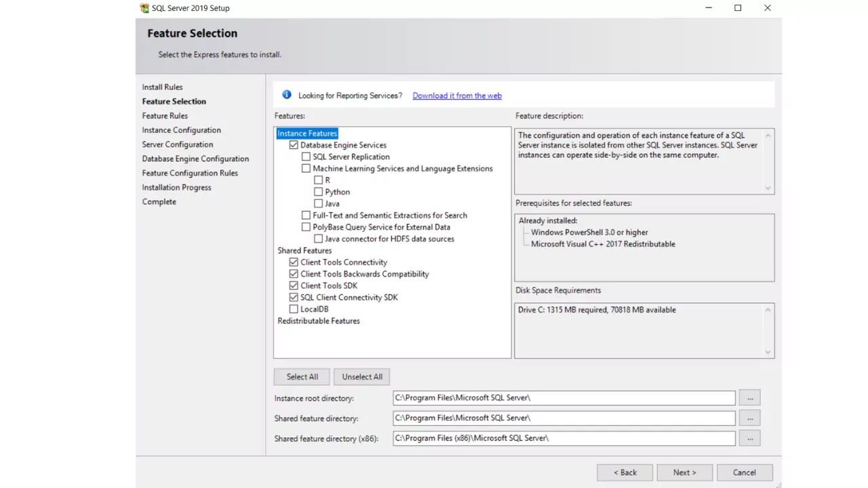Uncheck Client Tools Connectivity
The width and height of the screenshot is (868, 488).
pos(294,262)
